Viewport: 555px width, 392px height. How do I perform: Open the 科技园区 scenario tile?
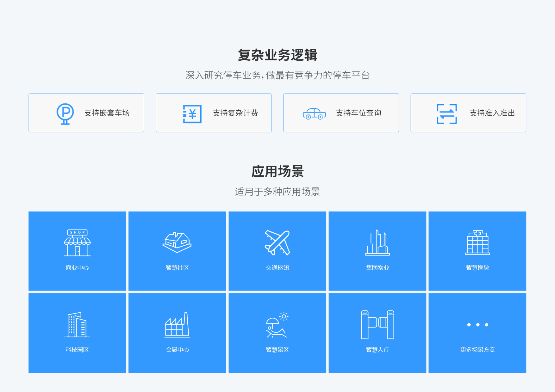pyautogui.click(x=77, y=333)
